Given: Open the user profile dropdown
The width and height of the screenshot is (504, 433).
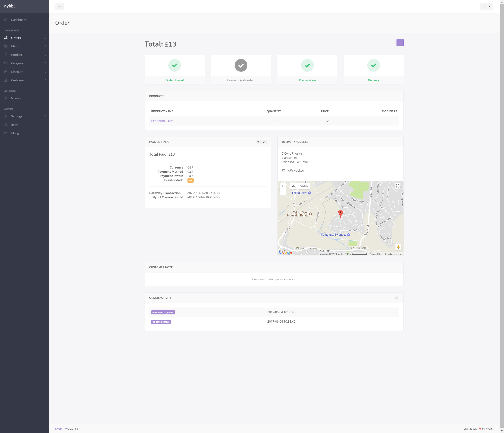Looking at the screenshot, I should coord(487,7).
